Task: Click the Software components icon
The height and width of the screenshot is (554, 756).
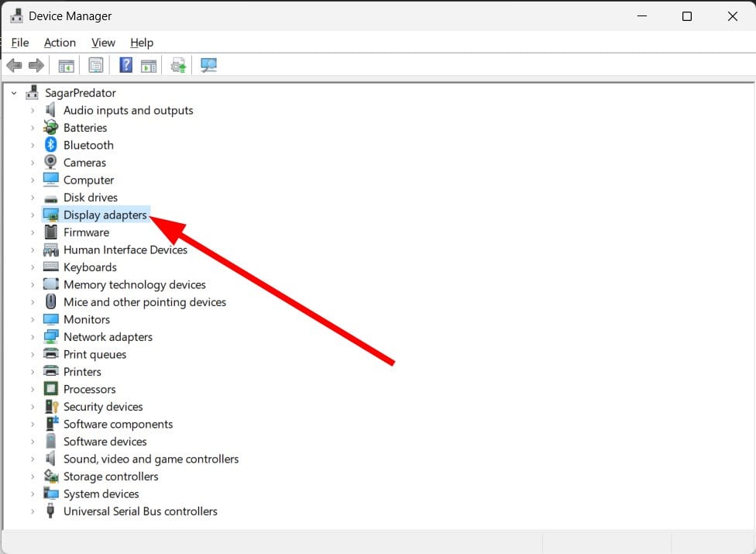Action: [51, 423]
